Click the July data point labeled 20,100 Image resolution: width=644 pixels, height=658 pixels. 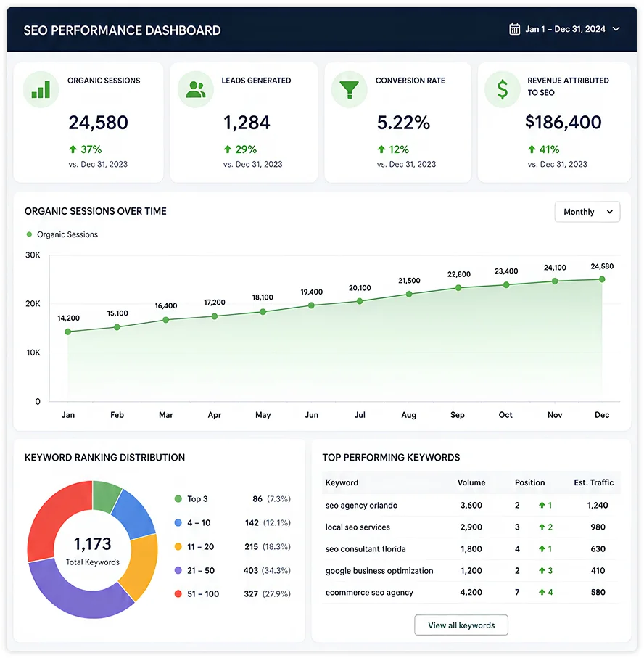pyautogui.click(x=360, y=301)
